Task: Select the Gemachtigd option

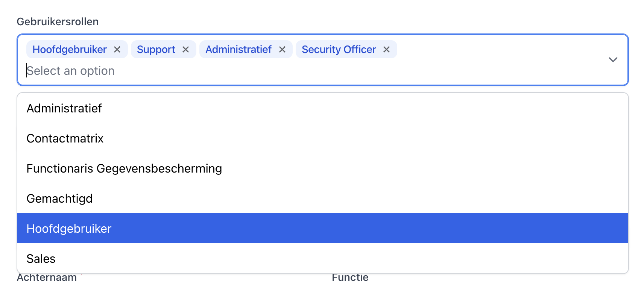Action: click(x=59, y=199)
